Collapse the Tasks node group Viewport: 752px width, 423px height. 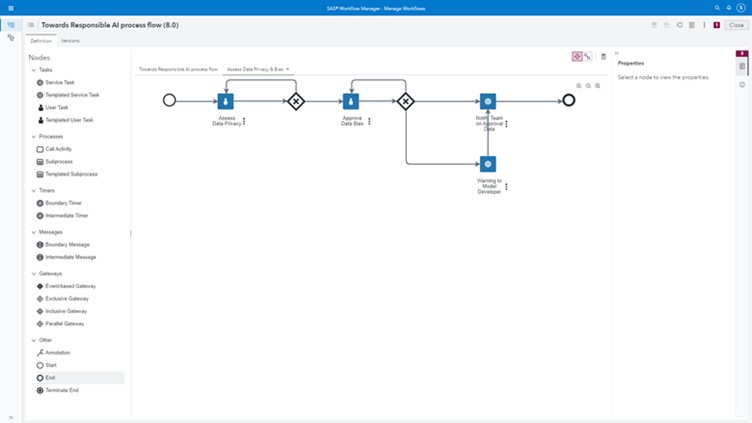(x=34, y=70)
